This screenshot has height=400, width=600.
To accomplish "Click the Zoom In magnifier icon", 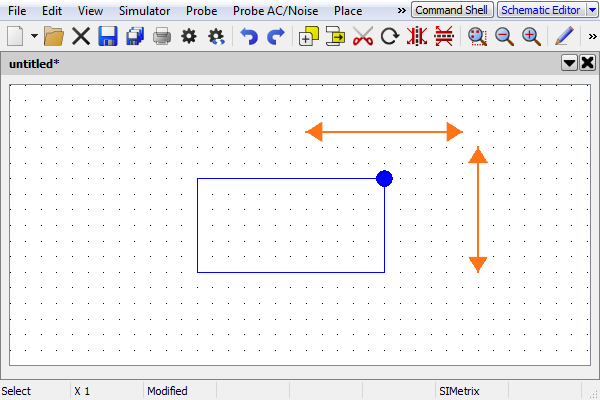I will point(531,37).
